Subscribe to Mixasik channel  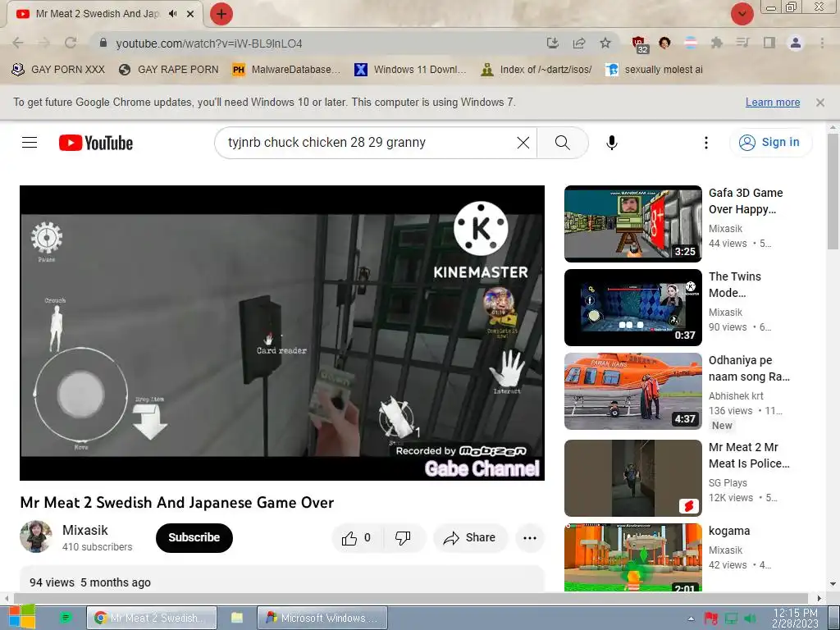point(194,537)
